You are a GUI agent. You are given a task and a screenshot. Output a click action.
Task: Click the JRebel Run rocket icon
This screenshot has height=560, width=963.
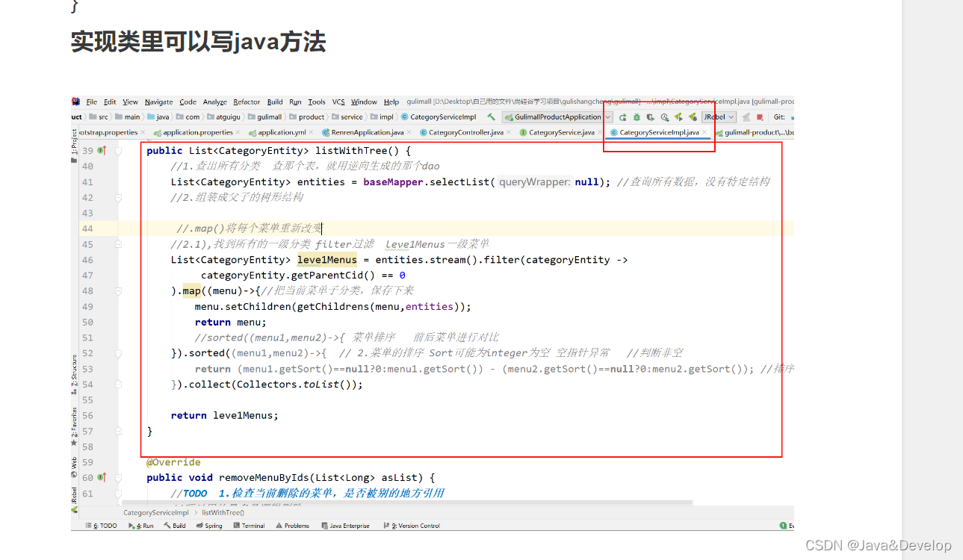pos(678,117)
